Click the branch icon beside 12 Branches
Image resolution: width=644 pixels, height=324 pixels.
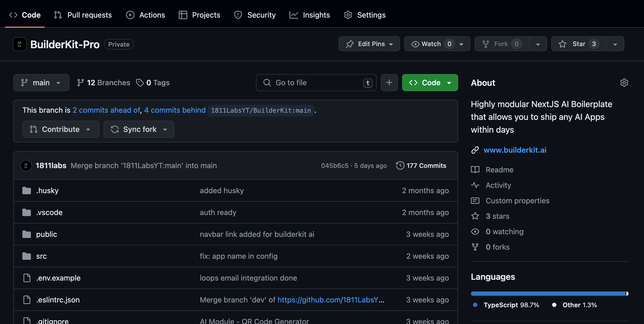[80, 83]
